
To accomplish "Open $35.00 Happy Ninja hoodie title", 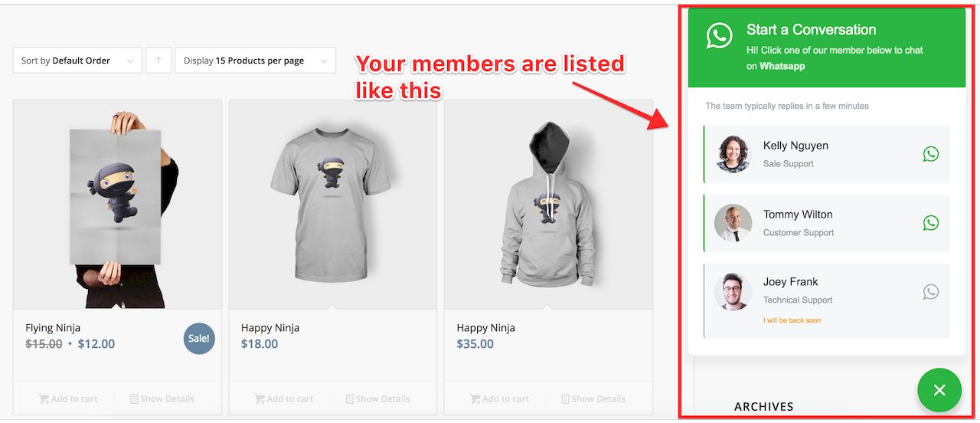I will coord(485,328).
